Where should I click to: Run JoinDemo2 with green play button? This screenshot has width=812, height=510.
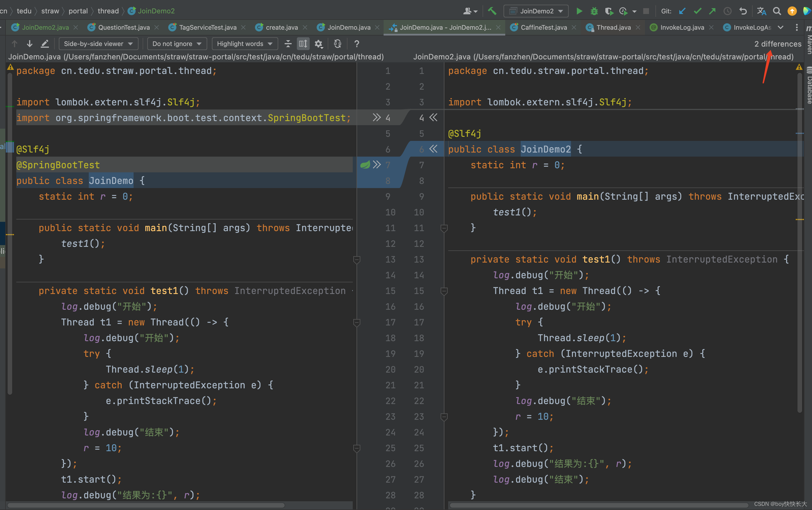coord(579,11)
